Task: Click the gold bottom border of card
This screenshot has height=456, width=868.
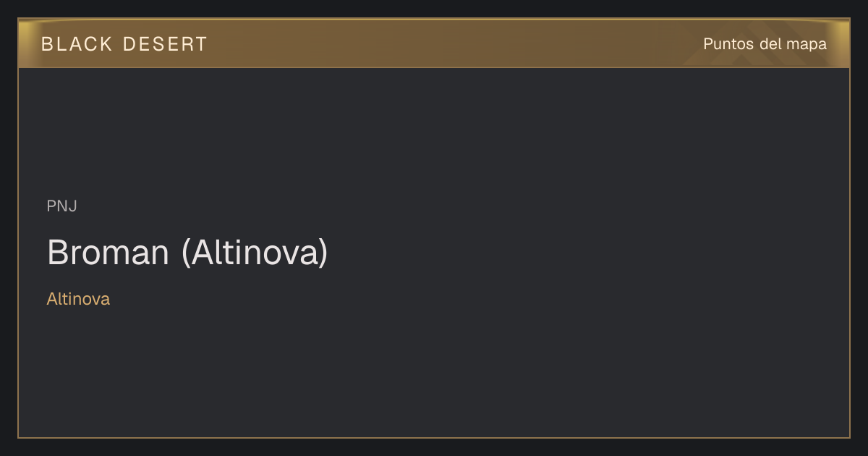Action: pyautogui.click(x=434, y=437)
